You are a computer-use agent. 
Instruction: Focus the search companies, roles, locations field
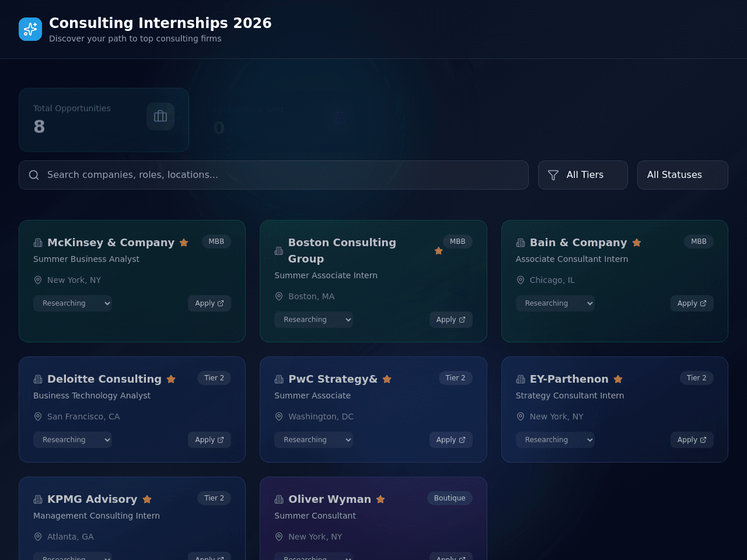point(274,175)
